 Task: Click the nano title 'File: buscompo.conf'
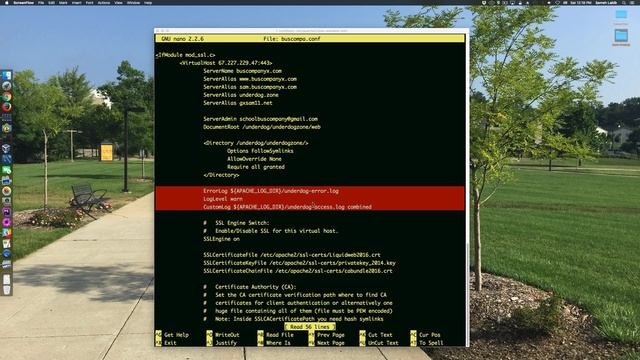click(x=292, y=39)
